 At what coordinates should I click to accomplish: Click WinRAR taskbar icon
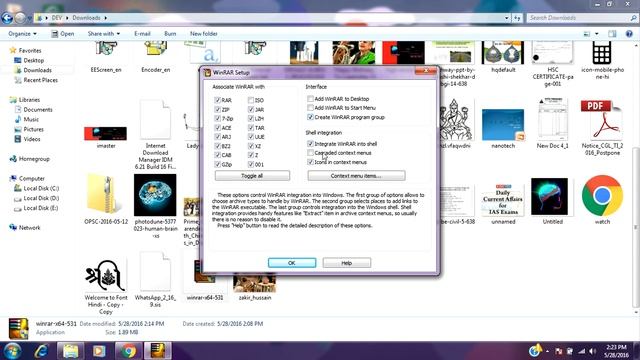point(158,351)
